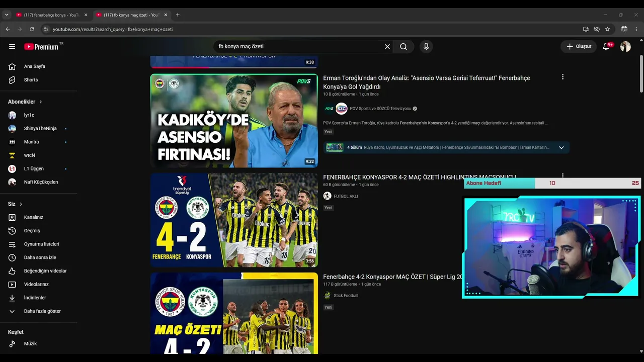Expand Abonelikler subscriptions section

(x=25, y=102)
